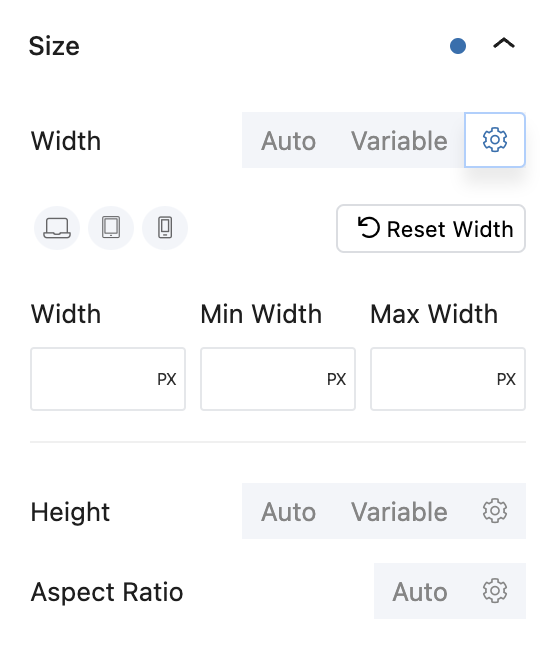This screenshot has width=558, height=672.
Task: Set Width to Auto
Action: [288, 141]
